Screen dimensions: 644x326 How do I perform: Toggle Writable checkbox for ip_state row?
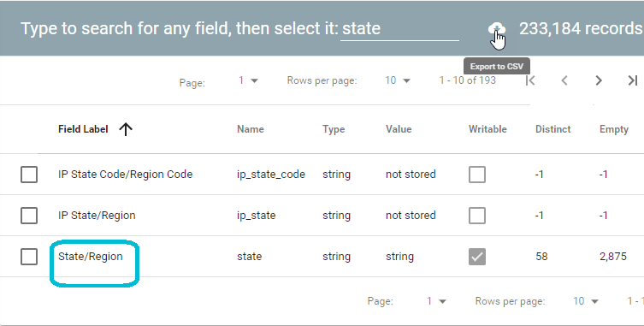coord(477,216)
